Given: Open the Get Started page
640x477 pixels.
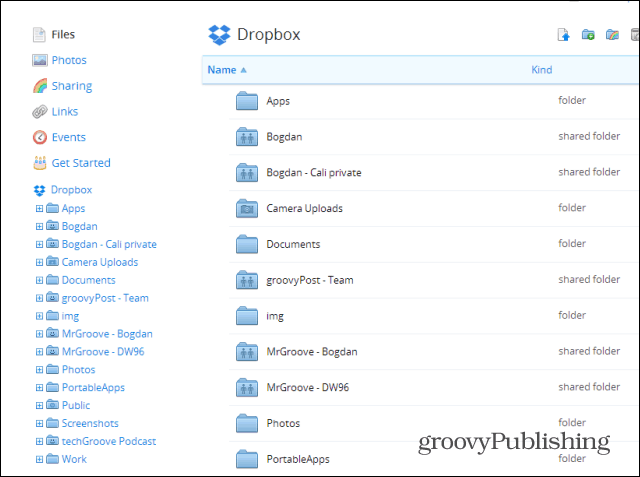Looking at the screenshot, I should pos(81,163).
